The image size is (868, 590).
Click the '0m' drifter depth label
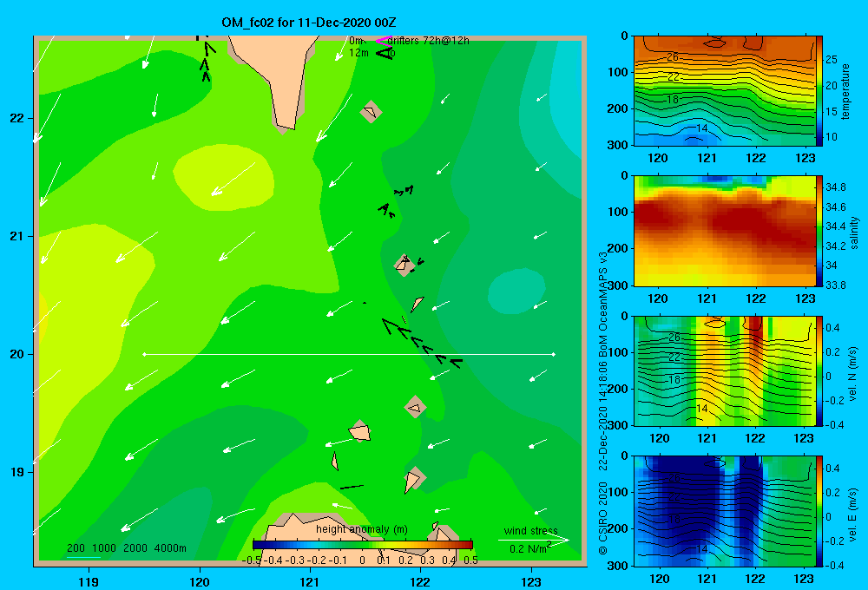click(x=357, y=41)
